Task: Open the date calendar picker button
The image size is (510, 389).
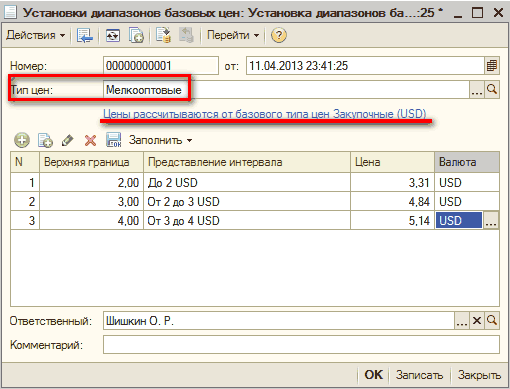Action: click(492, 66)
